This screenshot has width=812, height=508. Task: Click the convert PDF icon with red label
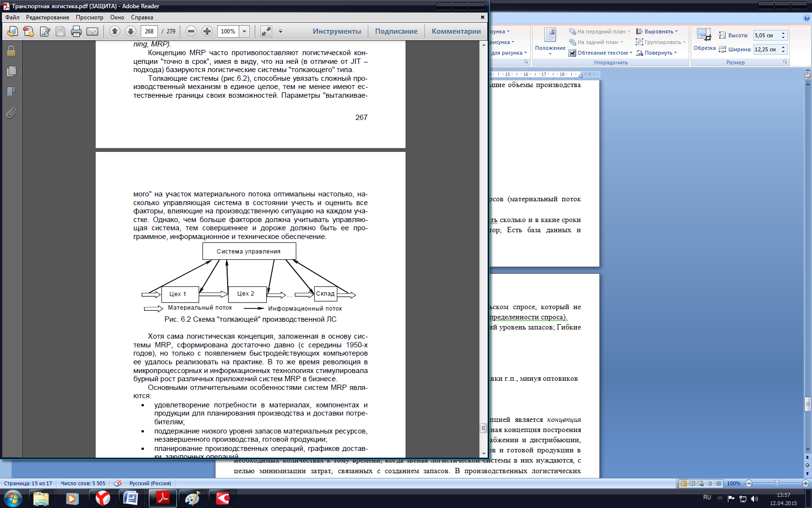[29, 31]
